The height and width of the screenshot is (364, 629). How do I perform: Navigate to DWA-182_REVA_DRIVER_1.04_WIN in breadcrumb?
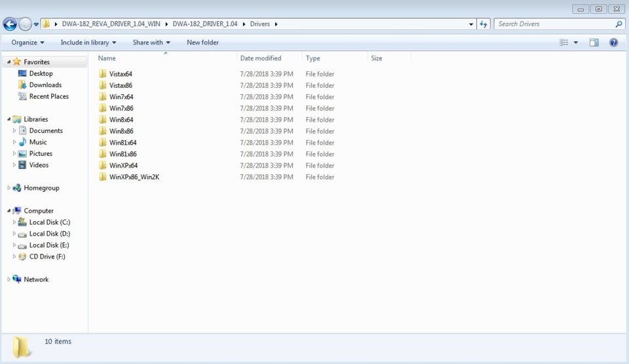click(x=111, y=24)
